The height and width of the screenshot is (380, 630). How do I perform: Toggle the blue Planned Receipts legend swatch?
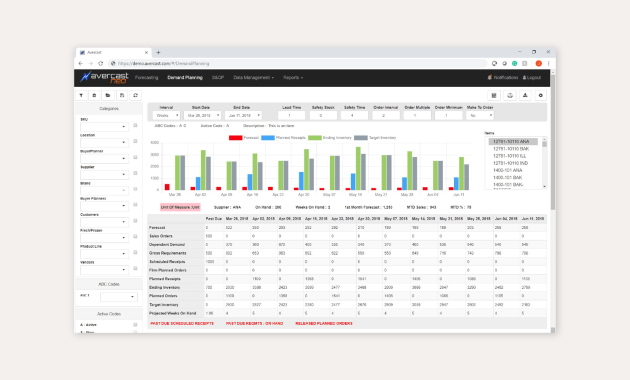tap(268, 138)
